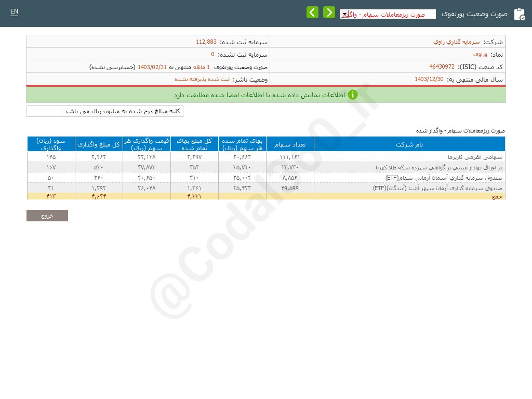Screen dimensions: 532x399
Task: Click the تعداد سهام column header
Action: tap(290, 144)
